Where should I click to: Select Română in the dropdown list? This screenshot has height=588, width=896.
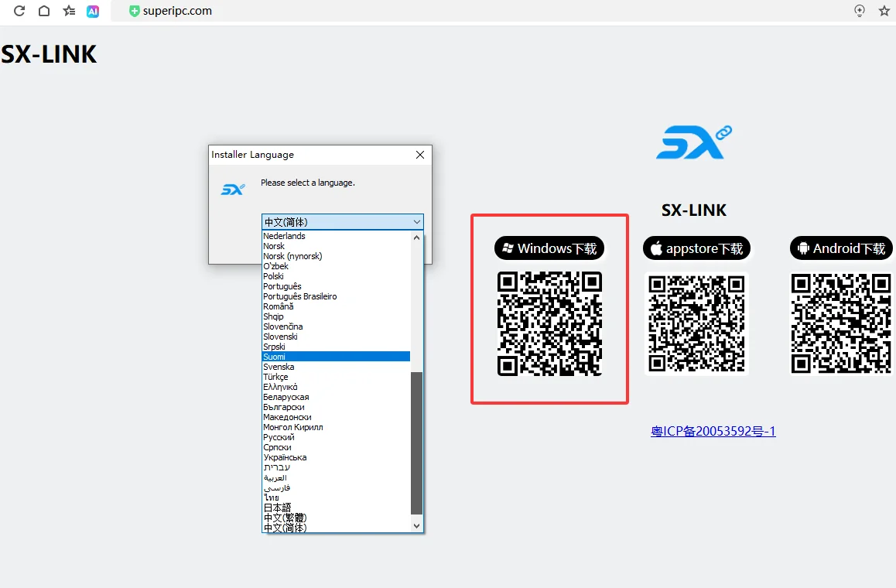click(x=336, y=306)
